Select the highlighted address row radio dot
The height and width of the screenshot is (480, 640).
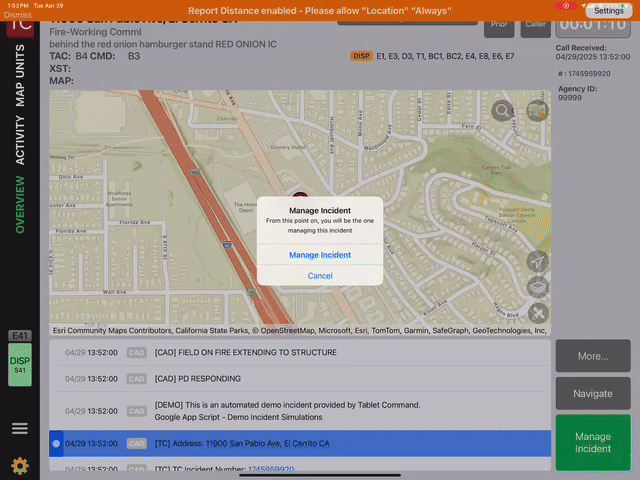click(x=56, y=443)
